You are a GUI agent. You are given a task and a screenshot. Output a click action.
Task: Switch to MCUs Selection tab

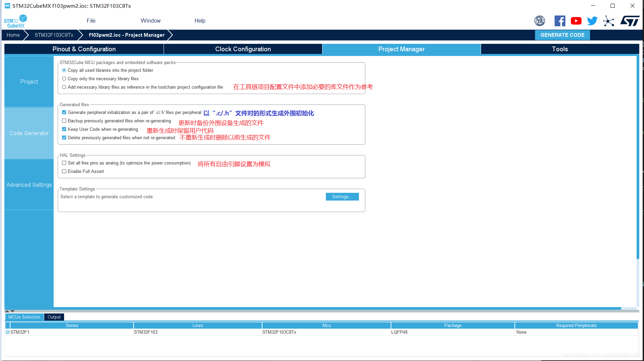[24, 317]
